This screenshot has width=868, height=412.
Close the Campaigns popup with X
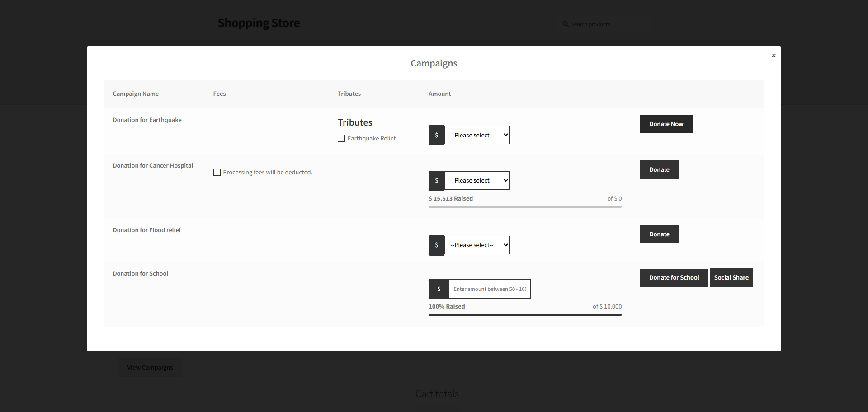(774, 56)
